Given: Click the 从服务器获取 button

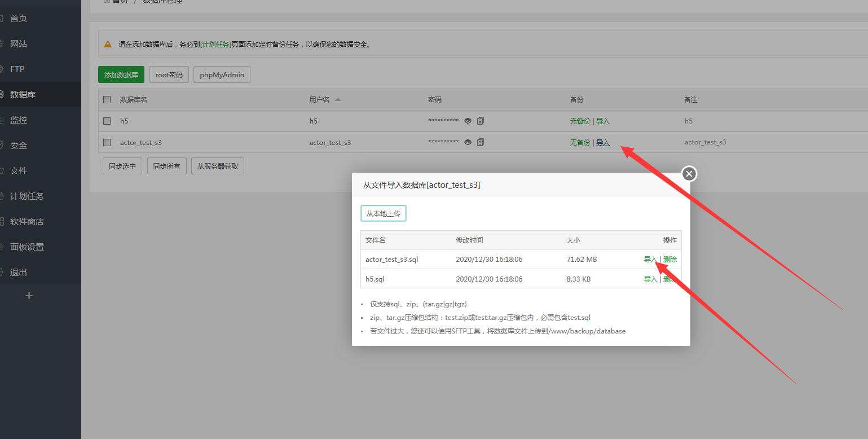Looking at the screenshot, I should 218,166.
